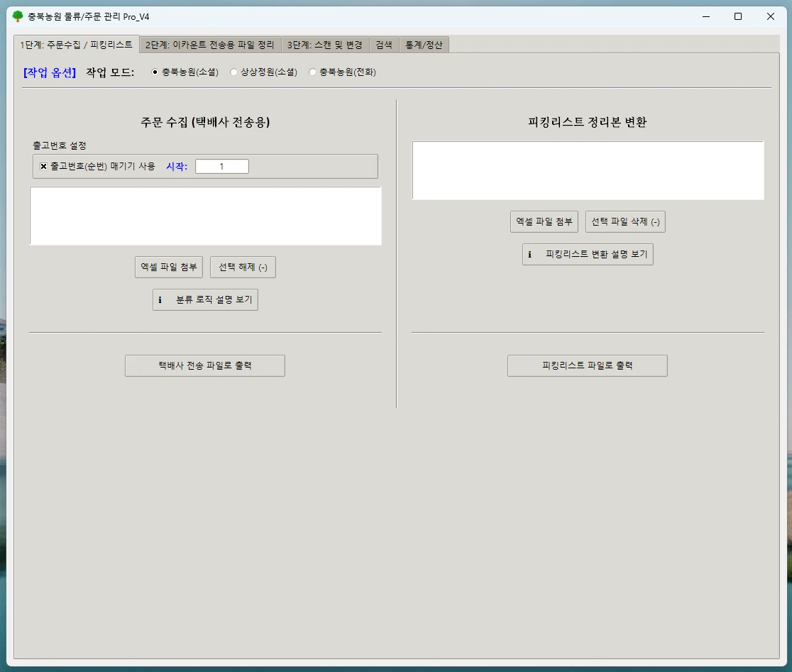Click the 시작 number input field
792x672 pixels.
[222, 166]
